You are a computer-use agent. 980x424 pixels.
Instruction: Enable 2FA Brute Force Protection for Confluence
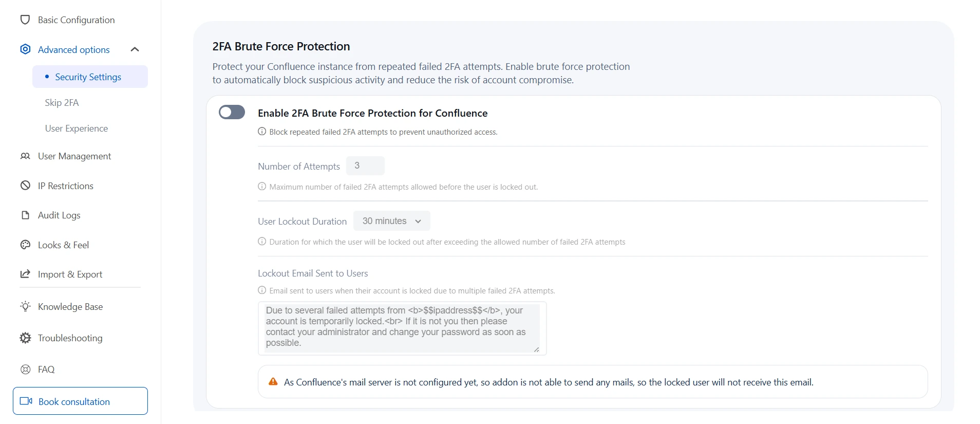pyautogui.click(x=231, y=112)
